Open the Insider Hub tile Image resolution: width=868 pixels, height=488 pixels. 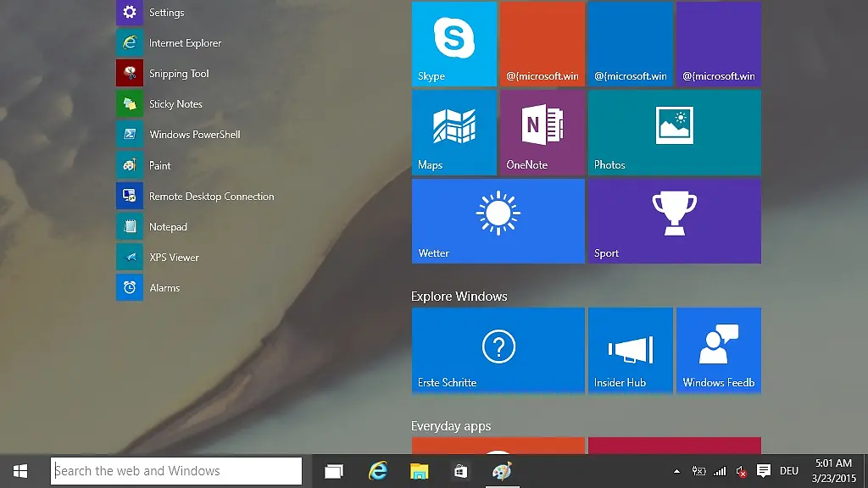click(630, 350)
